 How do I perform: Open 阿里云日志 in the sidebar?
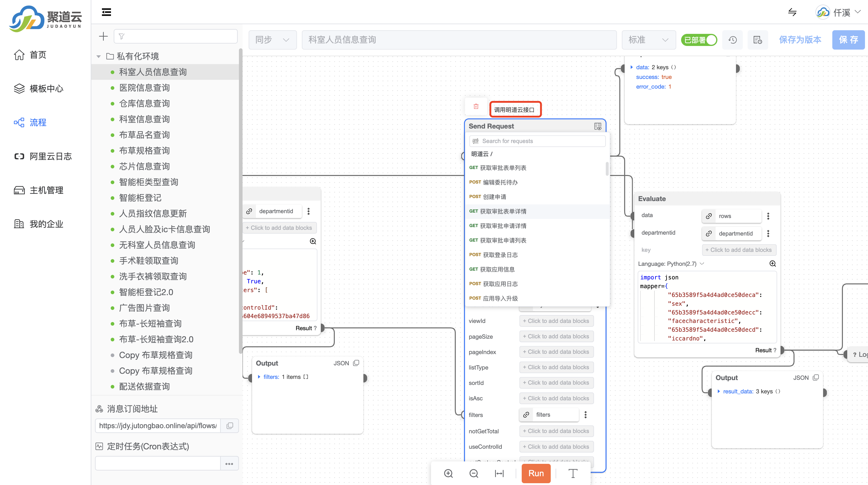tap(43, 156)
